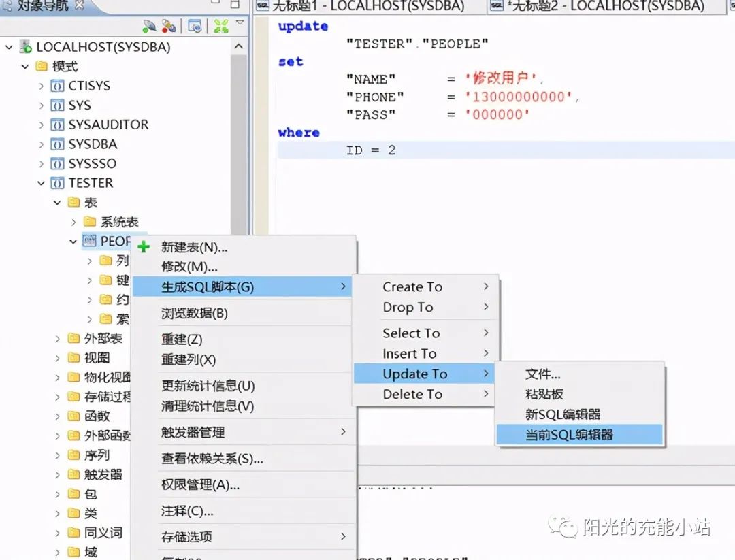Choose 当前SQL编辑器 as script output
The image size is (735, 560).
point(580,434)
